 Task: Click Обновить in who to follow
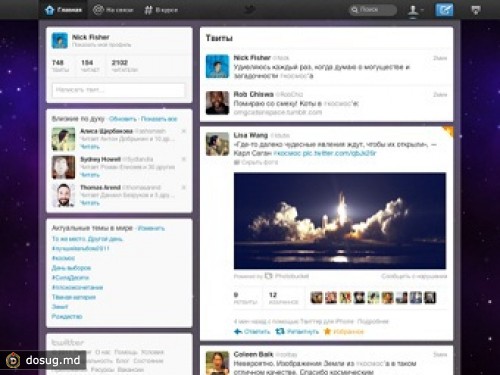coord(123,119)
